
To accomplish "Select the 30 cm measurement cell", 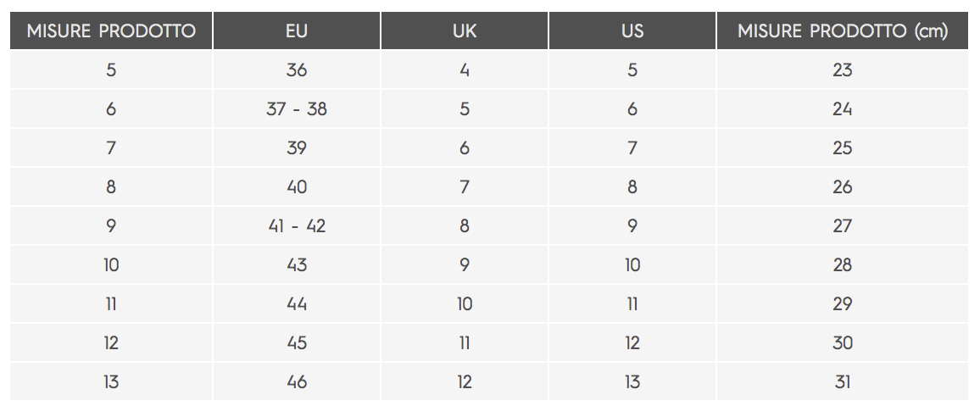I will coord(843,342).
